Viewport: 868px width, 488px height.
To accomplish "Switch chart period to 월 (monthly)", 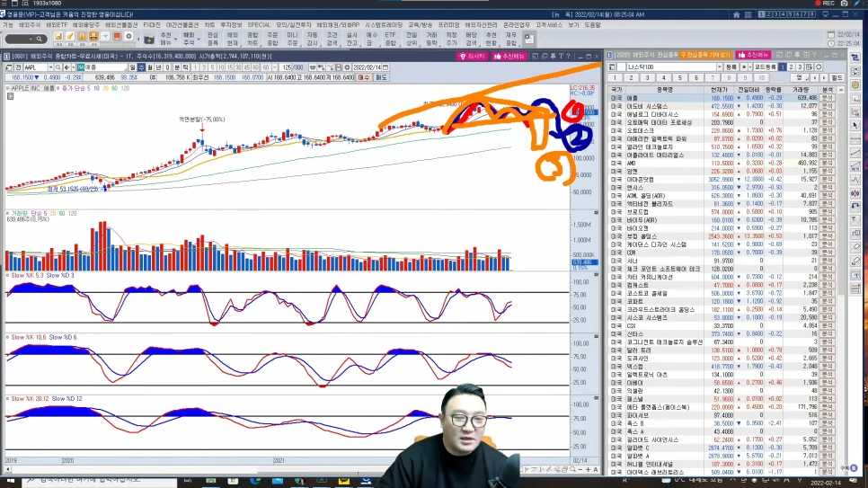I will 150,67.
